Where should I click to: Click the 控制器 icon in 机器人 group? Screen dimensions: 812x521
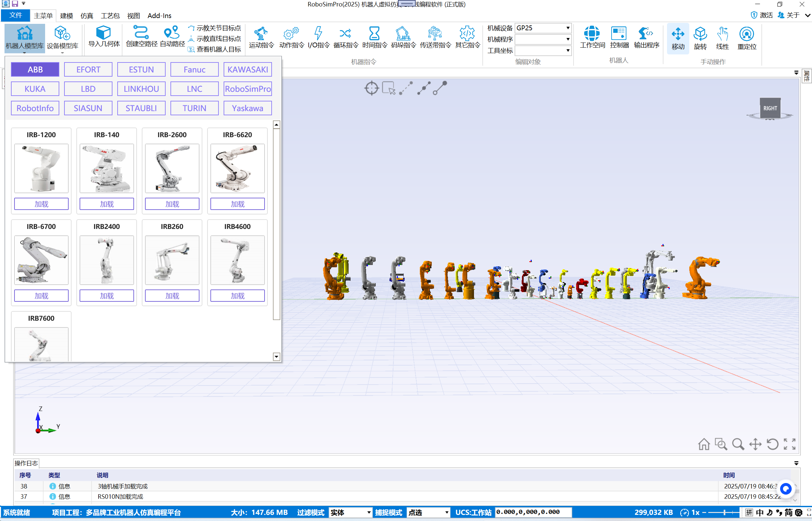(619, 37)
